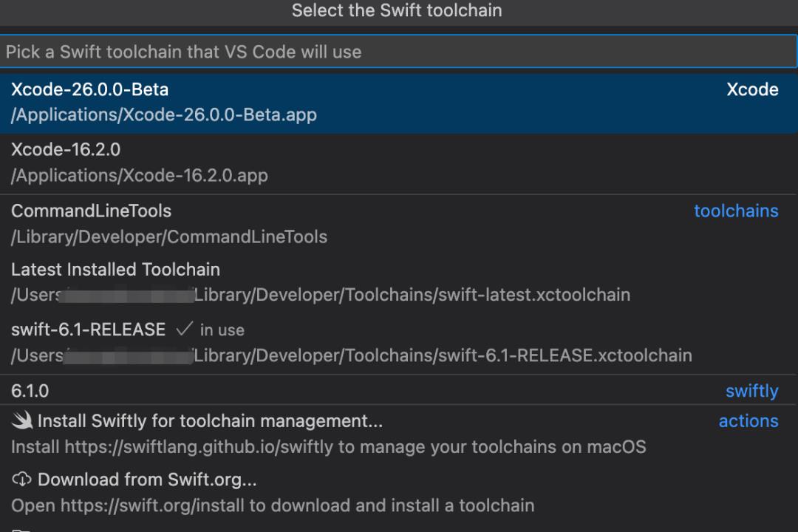Click the 'toolchains' group label

click(x=736, y=211)
